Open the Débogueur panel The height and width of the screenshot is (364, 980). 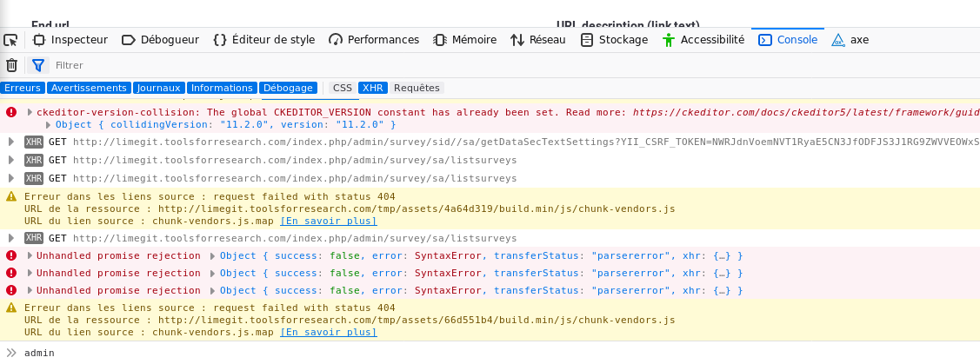[160, 40]
